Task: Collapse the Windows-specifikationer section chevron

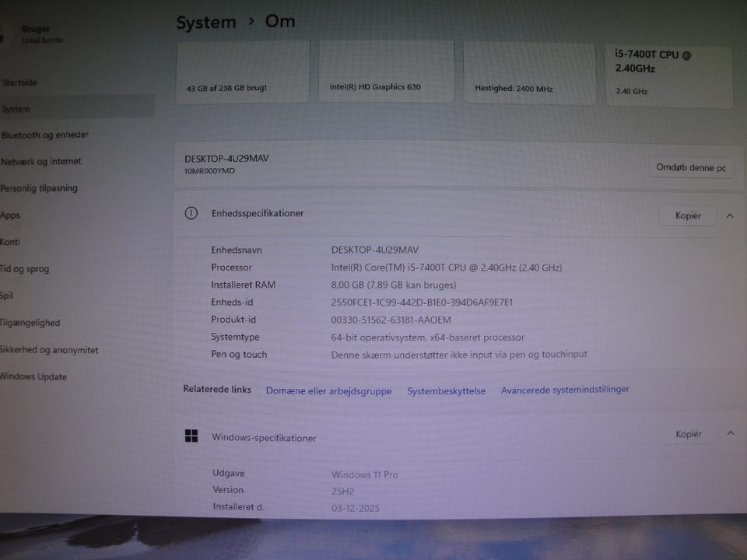Action: click(x=731, y=433)
